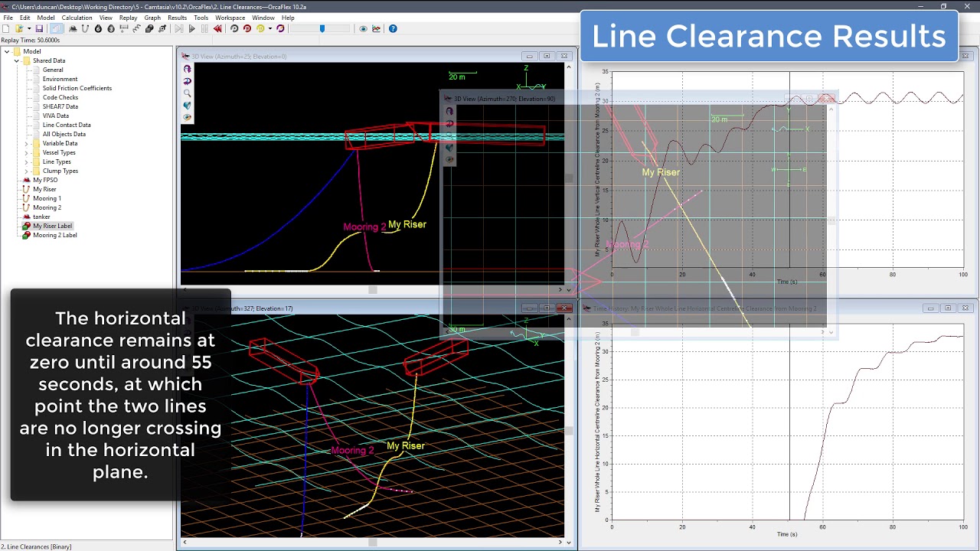Add a new 6D buoy object
The height and width of the screenshot is (551, 980).
[98, 28]
